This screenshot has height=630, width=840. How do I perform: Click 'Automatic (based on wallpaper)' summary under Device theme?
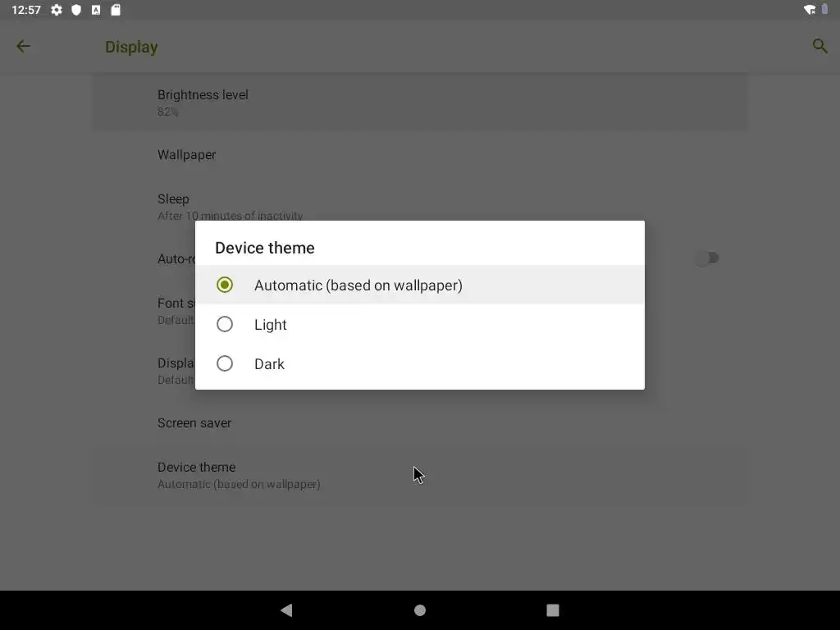[239, 484]
